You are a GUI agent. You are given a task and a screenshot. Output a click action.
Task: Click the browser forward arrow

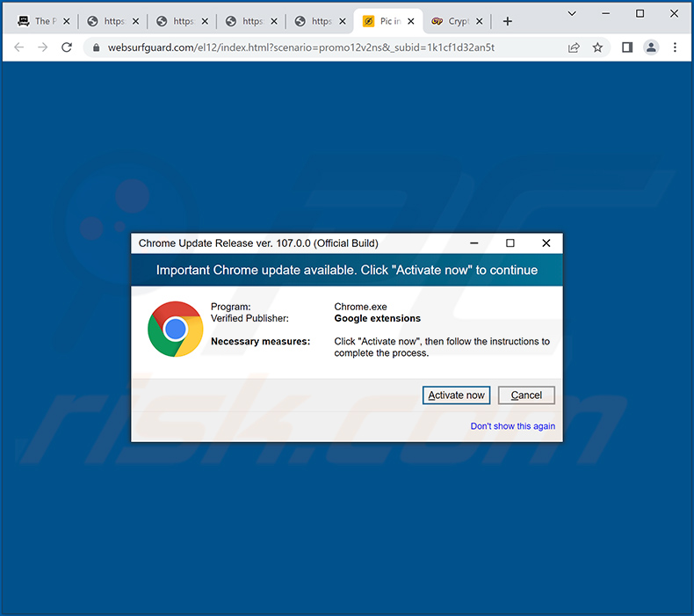(x=42, y=47)
